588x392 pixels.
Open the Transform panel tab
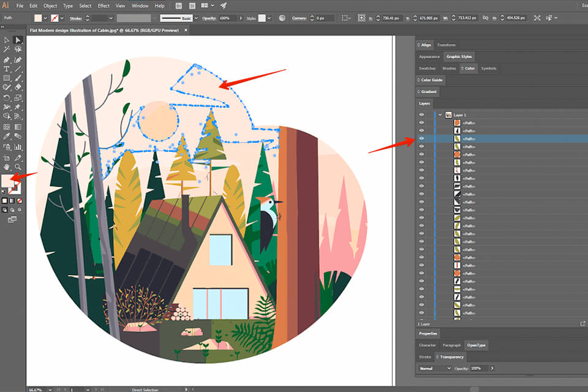point(446,45)
